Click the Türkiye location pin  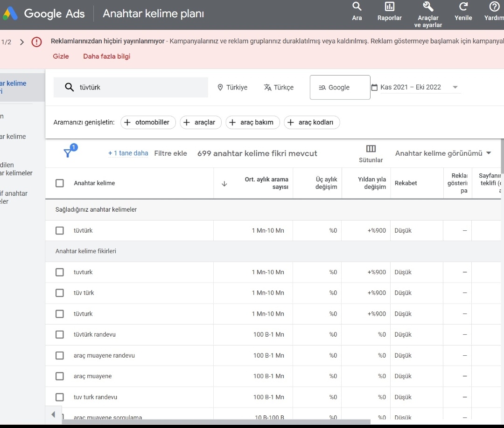pos(220,87)
